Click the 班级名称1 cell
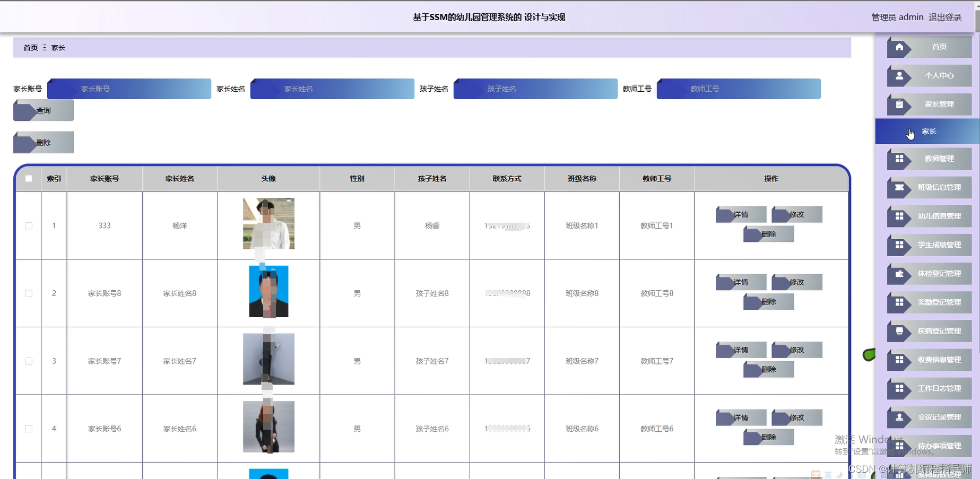Screen dimensions: 980x479 (582, 225)
